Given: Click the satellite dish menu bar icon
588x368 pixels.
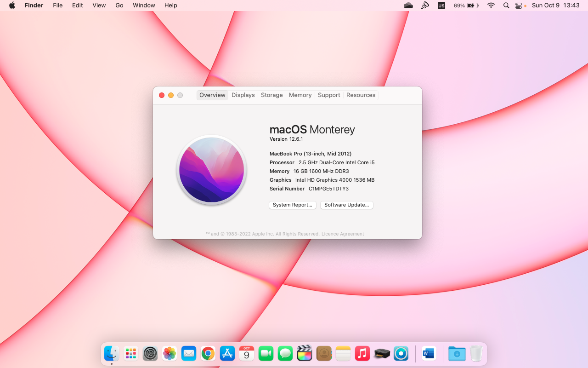Looking at the screenshot, I should pos(425,6).
